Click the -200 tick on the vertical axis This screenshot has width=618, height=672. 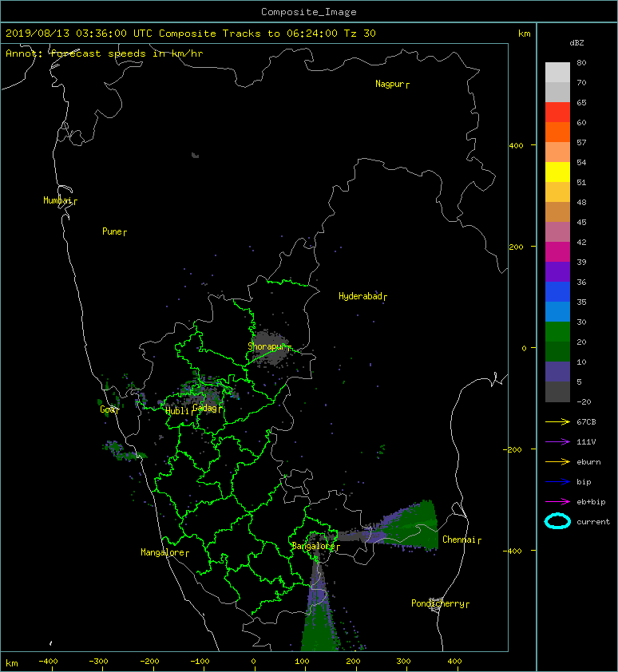pyautogui.click(x=513, y=449)
